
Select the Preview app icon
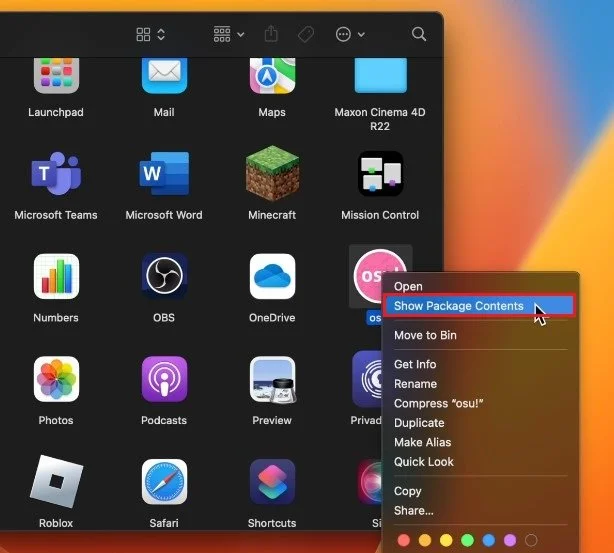point(272,380)
